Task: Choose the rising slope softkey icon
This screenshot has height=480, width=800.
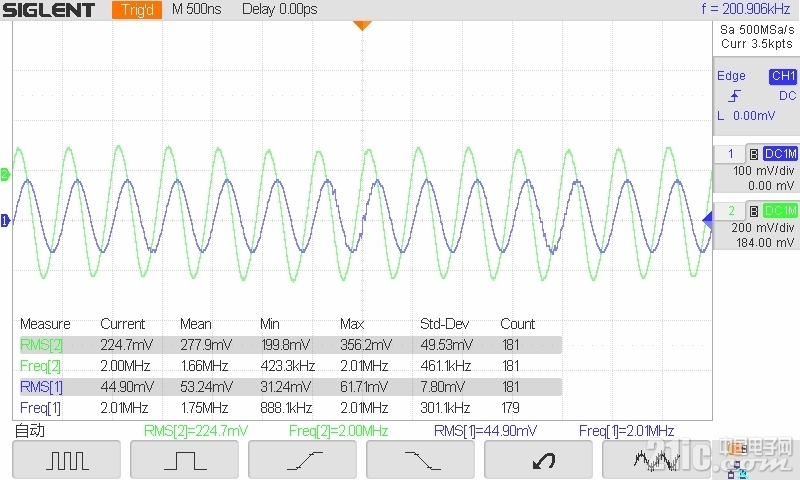Action: pyautogui.click(x=303, y=460)
